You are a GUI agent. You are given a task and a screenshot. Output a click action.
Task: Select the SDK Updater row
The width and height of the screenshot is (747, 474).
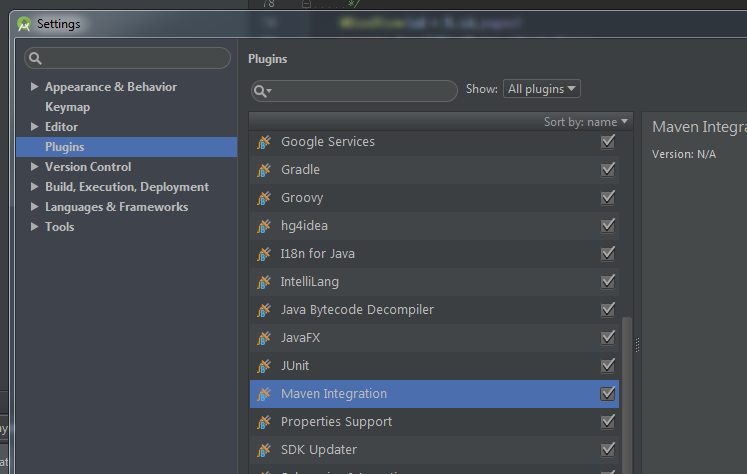(434, 450)
